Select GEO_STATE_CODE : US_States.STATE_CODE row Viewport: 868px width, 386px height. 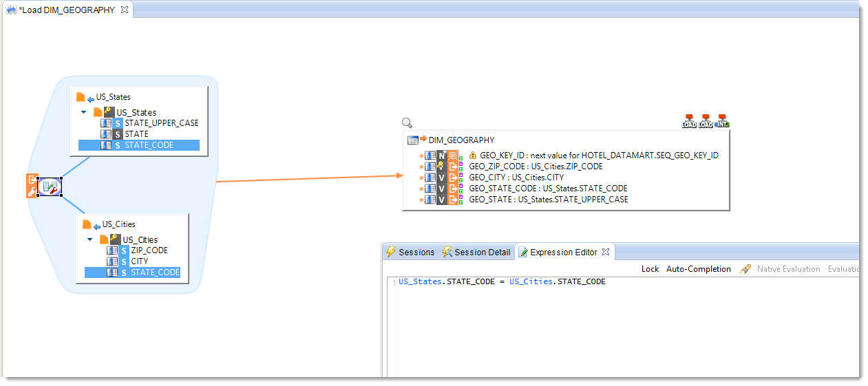point(548,189)
